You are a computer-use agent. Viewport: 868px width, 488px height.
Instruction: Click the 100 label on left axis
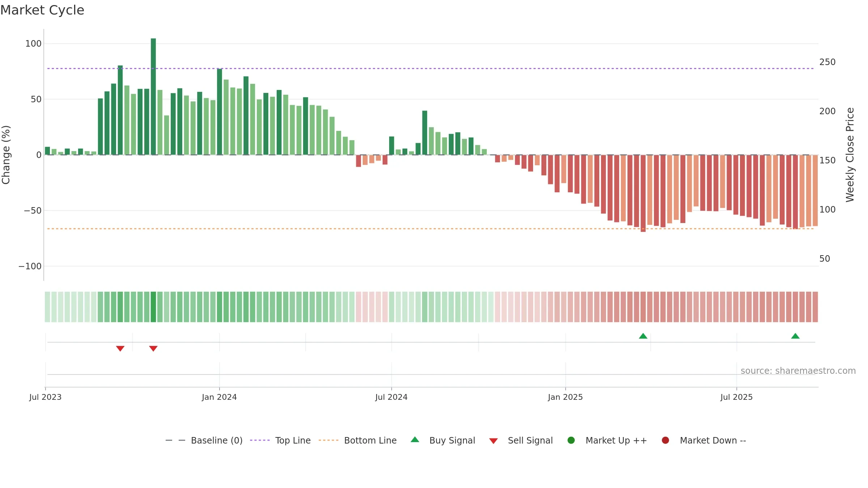pos(33,44)
